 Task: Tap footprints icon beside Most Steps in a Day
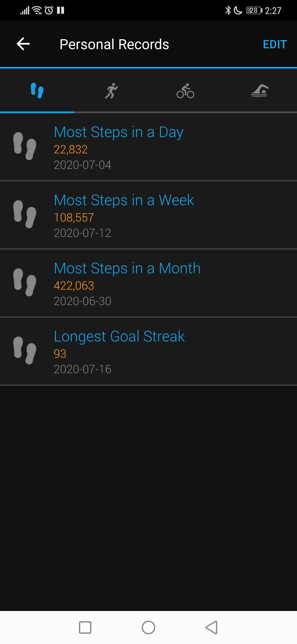pos(25,146)
